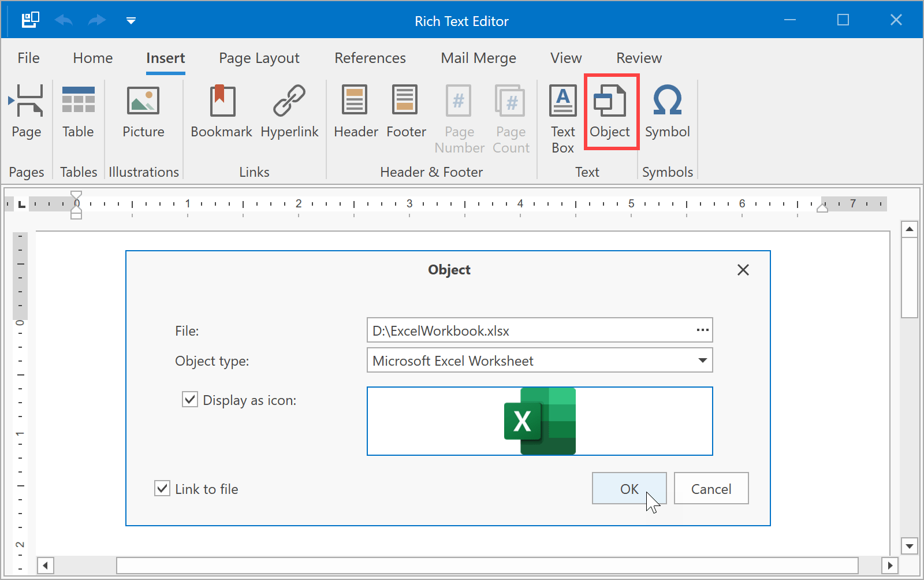The height and width of the screenshot is (580, 924).
Task: Click the vertical scrollbar down arrow
Action: (910, 545)
